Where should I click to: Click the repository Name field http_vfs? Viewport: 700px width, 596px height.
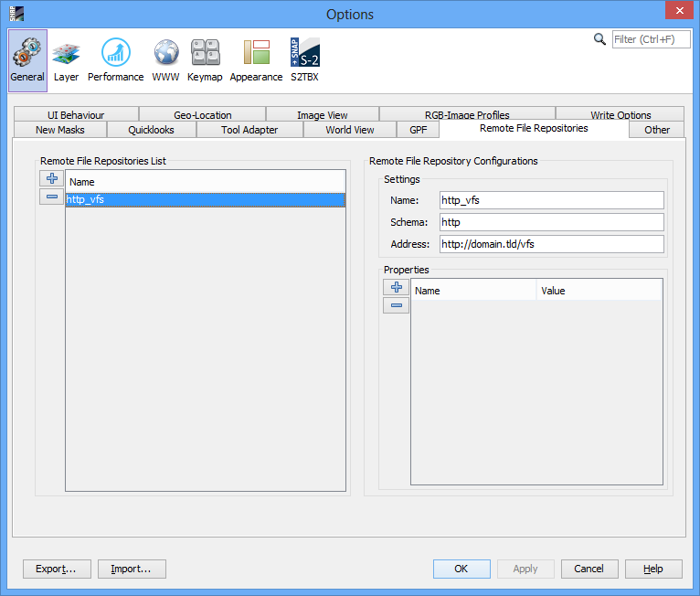pyautogui.click(x=551, y=200)
